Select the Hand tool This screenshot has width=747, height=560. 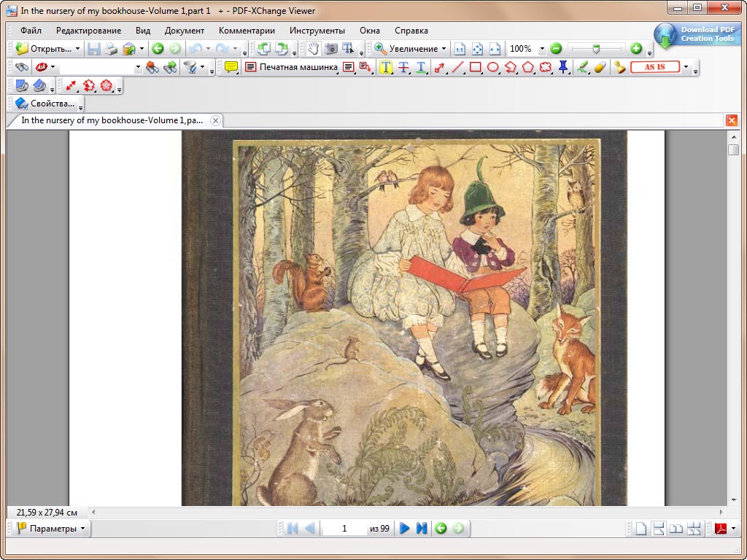(x=314, y=48)
